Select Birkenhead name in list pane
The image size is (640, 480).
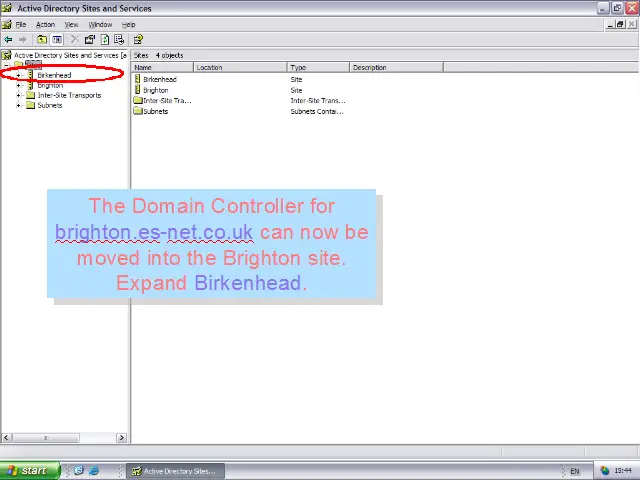tap(160, 79)
